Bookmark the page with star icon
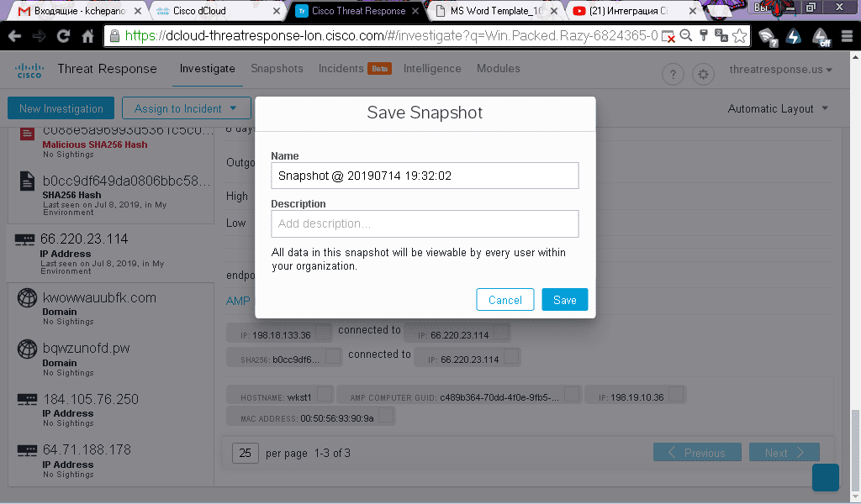 (x=740, y=36)
